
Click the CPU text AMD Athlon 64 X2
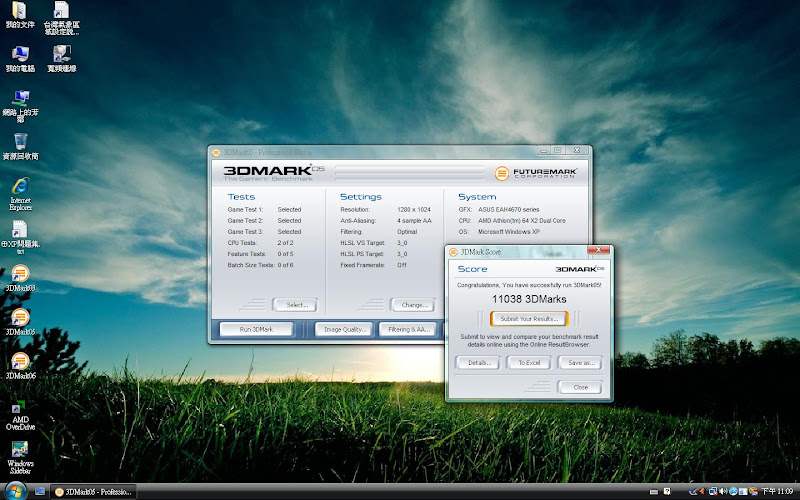click(x=521, y=221)
